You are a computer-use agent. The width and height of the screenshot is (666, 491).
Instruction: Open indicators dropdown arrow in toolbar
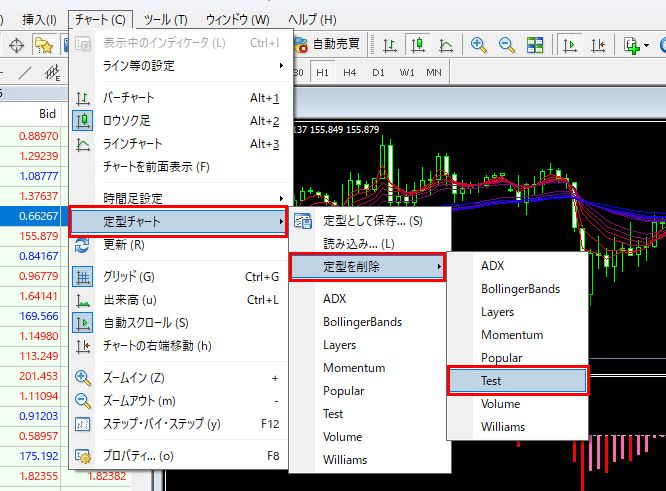(x=647, y=45)
